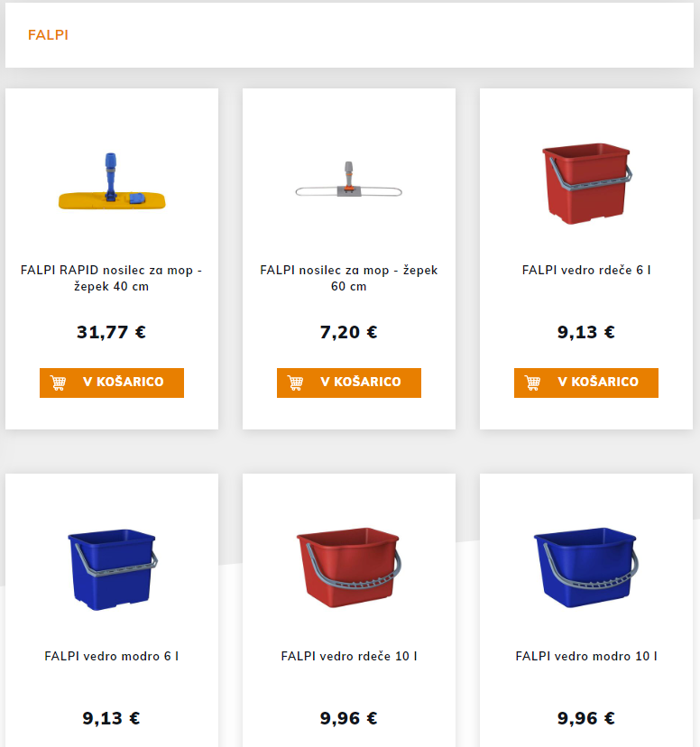View the red 6 l bucket image

coord(586,183)
